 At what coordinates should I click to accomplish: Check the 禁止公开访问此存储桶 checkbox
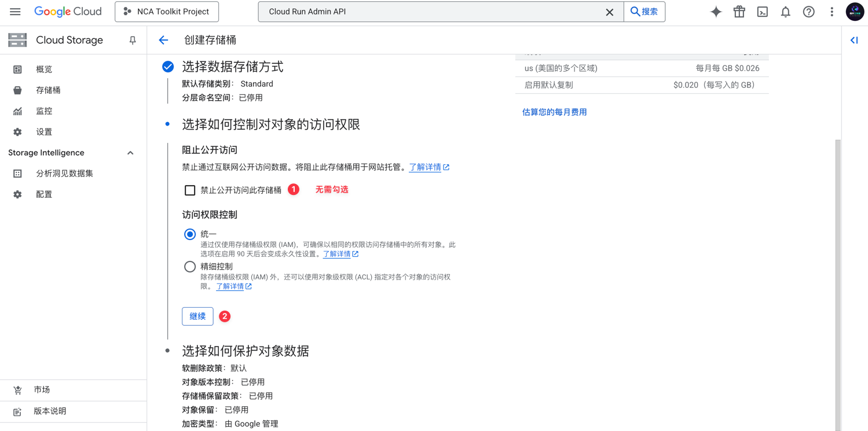pos(189,190)
